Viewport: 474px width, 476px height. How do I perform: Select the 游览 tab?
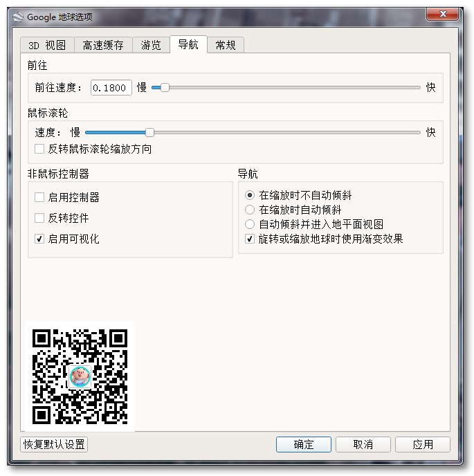coord(151,45)
